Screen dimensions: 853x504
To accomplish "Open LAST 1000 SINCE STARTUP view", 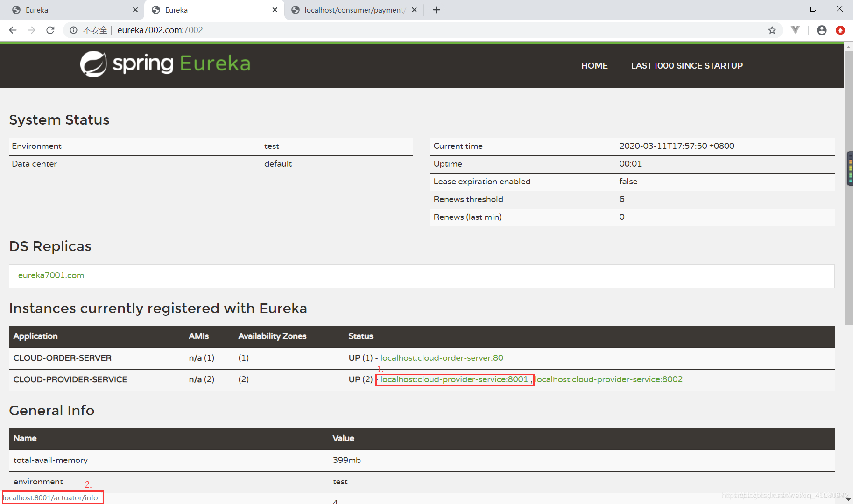I will tap(686, 65).
